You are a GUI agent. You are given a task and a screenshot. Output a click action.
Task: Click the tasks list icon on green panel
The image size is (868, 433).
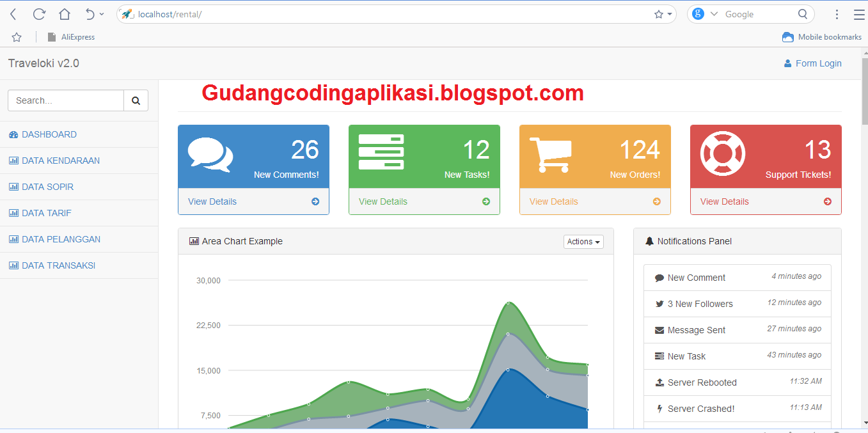pyautogui.click(x=382, y=150)
